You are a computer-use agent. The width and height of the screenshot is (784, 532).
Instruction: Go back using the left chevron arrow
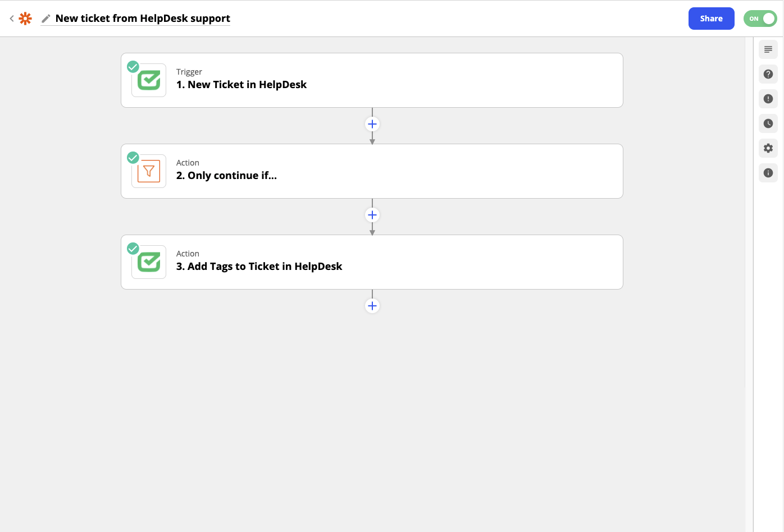[x=11, y=19]
